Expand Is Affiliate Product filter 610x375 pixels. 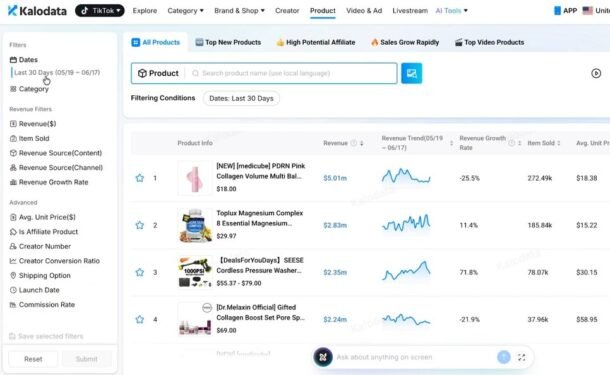coord(44,231)
